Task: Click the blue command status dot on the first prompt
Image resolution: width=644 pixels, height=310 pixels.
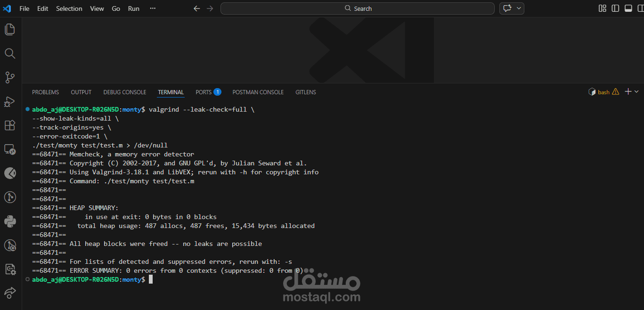Action: tap(27, 109)
